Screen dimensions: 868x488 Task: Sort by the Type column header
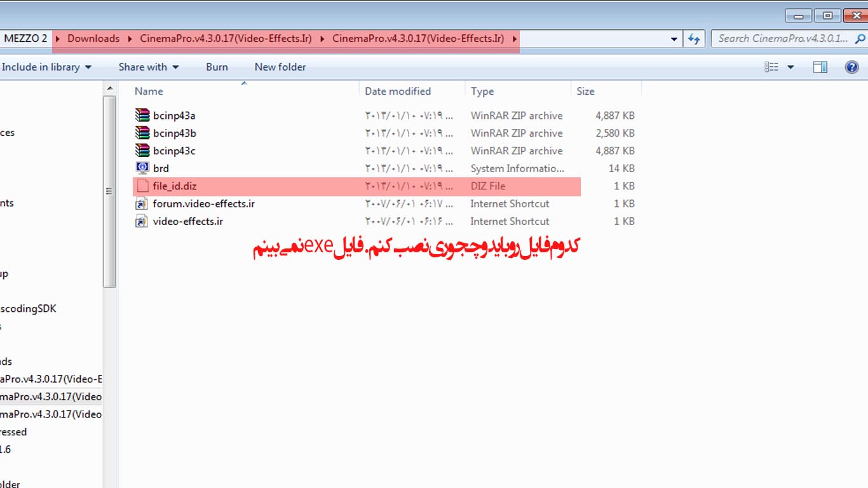click(x=482, y=91)
